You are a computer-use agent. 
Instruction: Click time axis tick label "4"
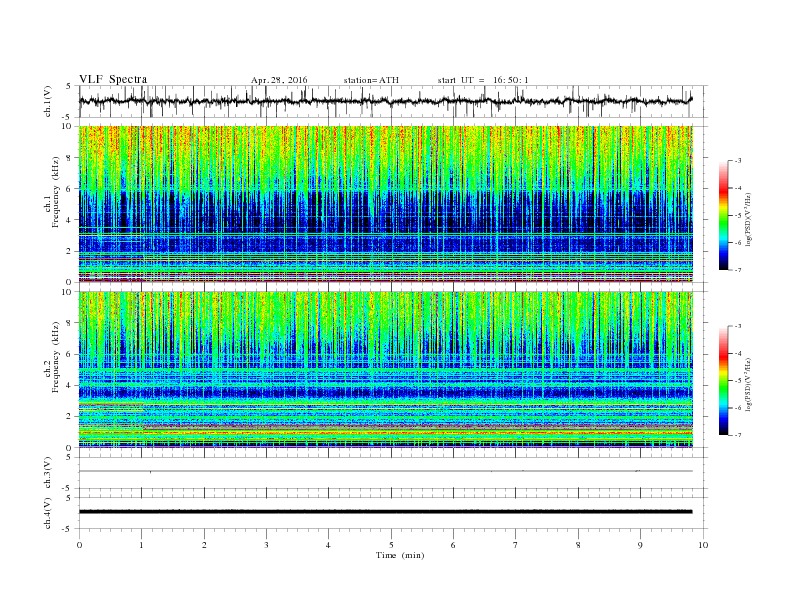tap(328, 545)
